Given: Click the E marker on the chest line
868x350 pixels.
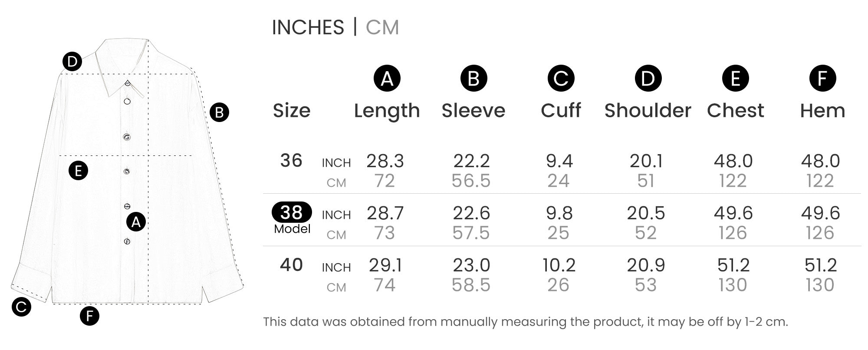Looking at the screenshot, I should coord(78,170).
